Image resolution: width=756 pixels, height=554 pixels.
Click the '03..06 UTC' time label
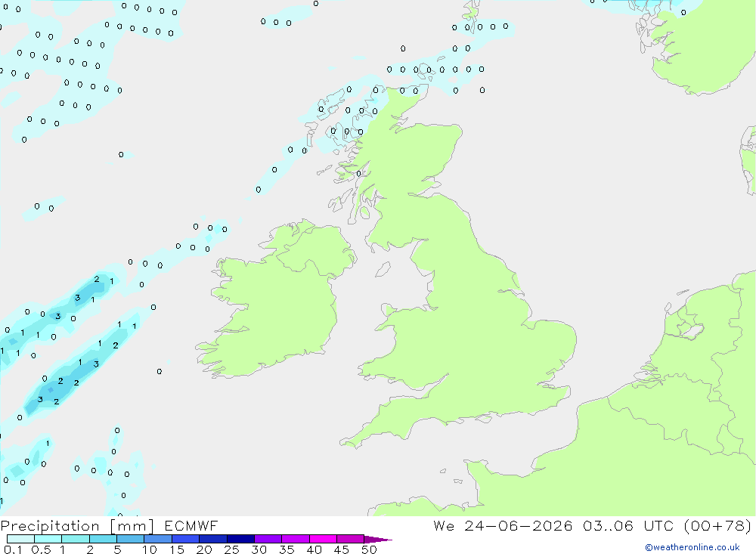627,525
